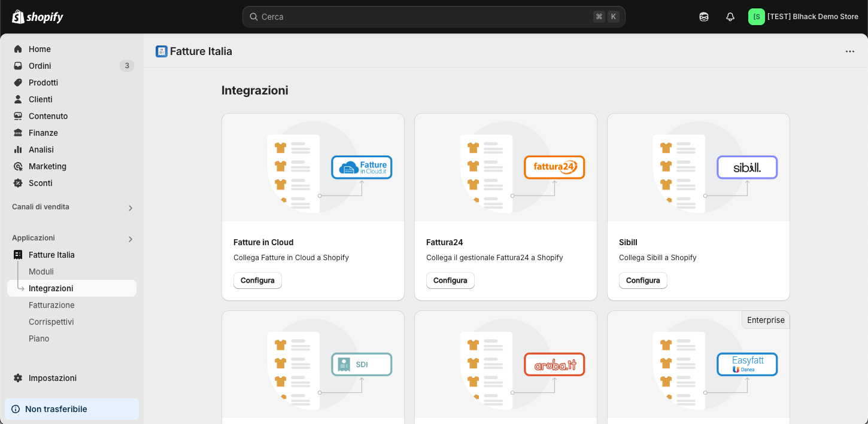Click the fattura24 logo illustration
The width and height of the screenshot is (868, 424).
click(x=554, y=167)
